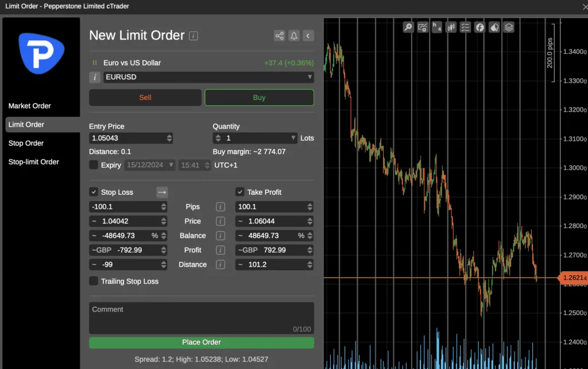Open chart settings icon on the chart toolbar
The height and width of the screenshot is (369, 588).
(x=422, y=27)
